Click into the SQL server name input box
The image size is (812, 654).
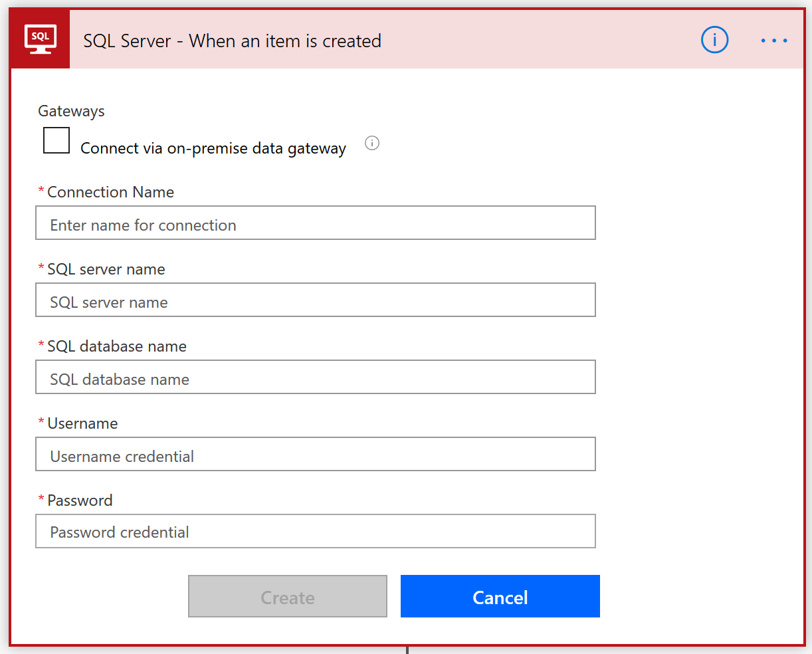click(316, 300)
